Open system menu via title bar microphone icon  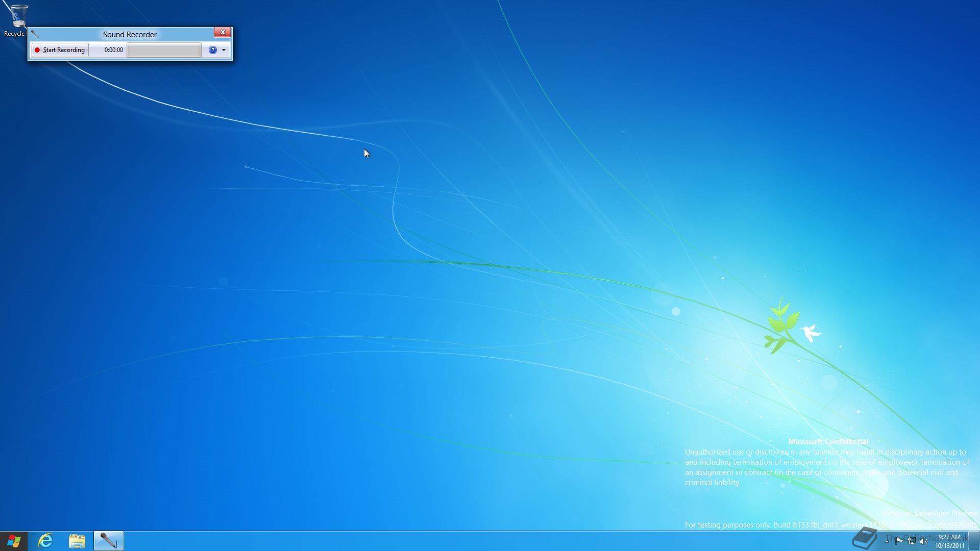(x=35, y=34)
